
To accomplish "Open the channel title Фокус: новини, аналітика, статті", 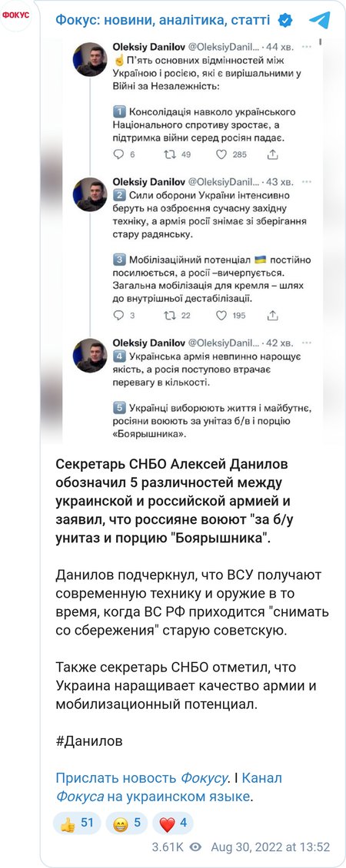I will (x=162, y=21).
